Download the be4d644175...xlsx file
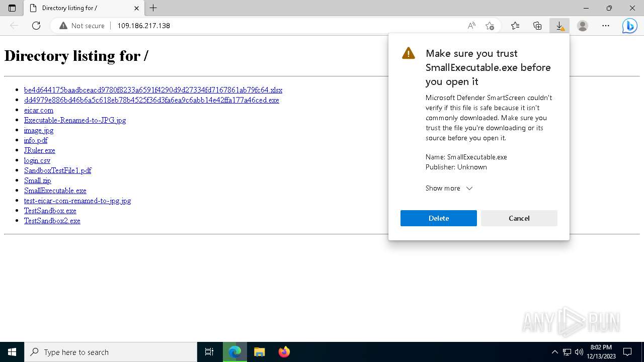 pyautogui.click(x=153, y=90)
